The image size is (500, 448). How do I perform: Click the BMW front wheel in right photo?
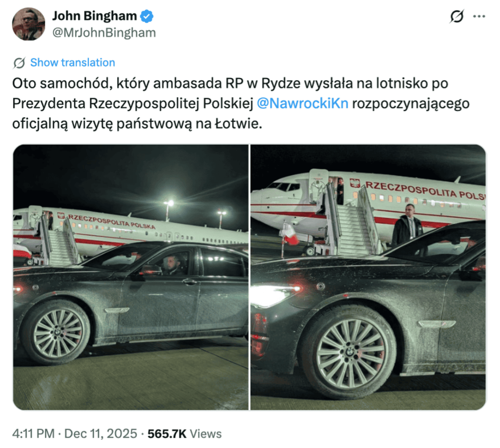click(x=350, y=352)
